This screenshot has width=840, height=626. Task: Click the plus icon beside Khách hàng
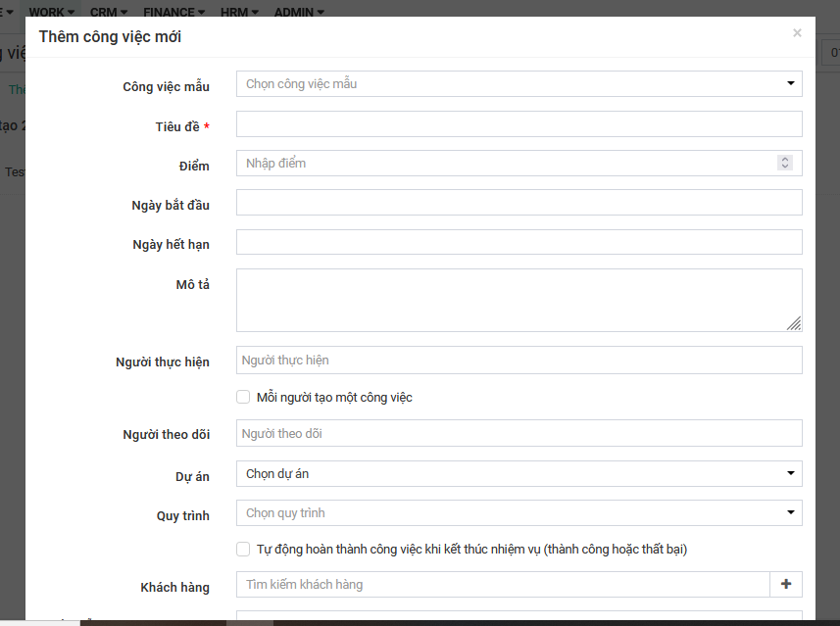coord(786,584)
